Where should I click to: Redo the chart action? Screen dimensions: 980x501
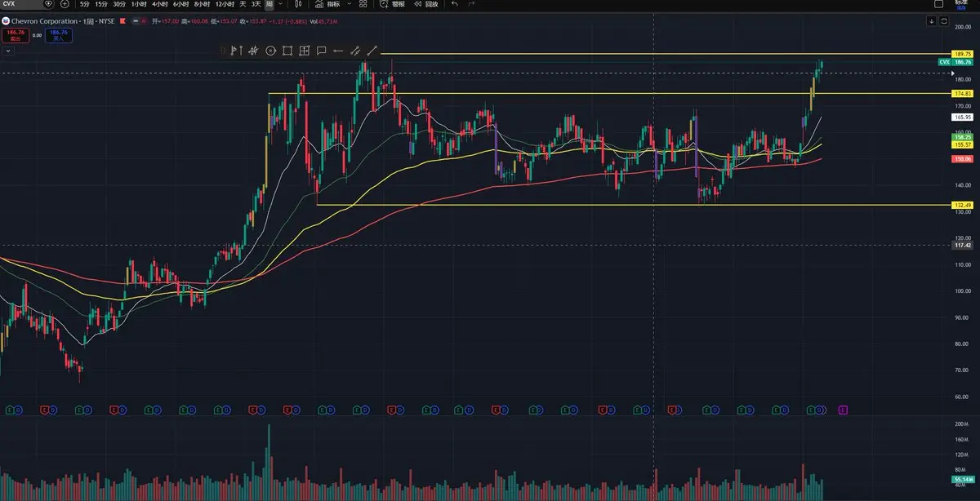tap(471, 4)
